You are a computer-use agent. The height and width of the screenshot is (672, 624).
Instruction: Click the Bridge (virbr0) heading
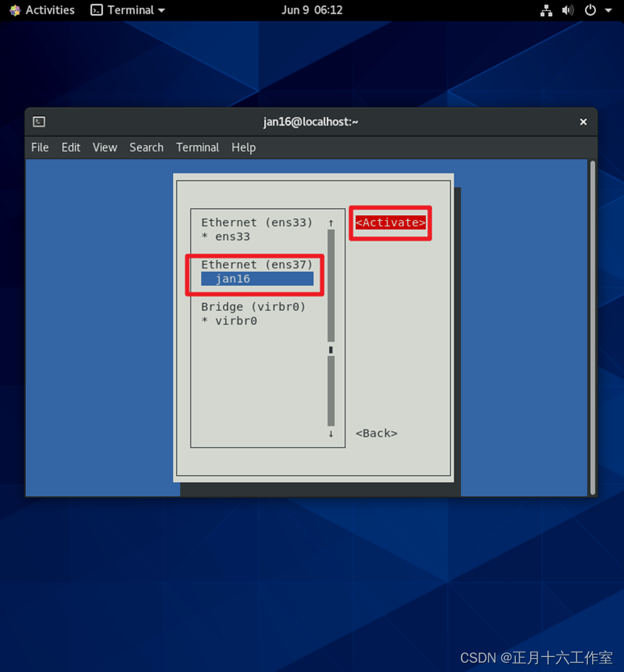coord(253,307)
